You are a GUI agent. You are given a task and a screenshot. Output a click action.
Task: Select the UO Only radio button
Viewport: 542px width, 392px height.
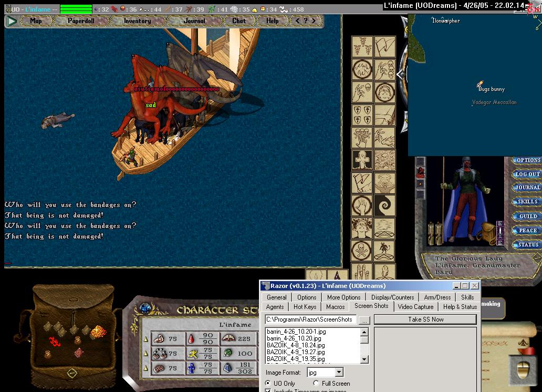tap(268, 384)
